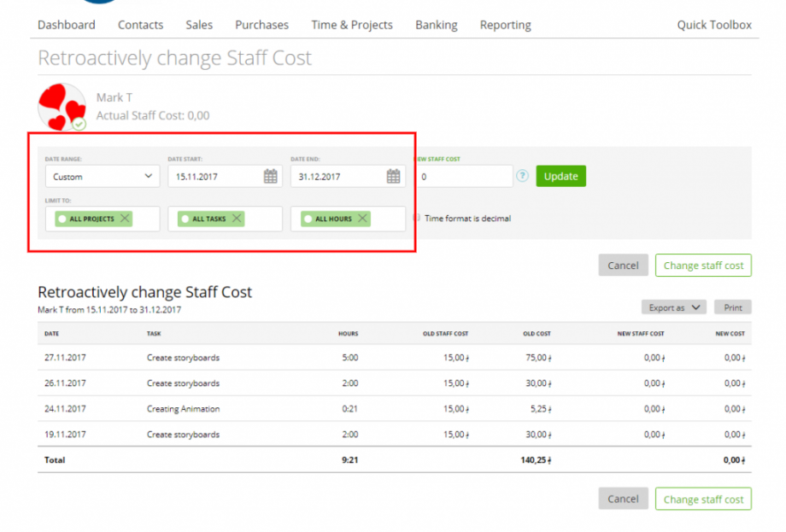
Task: Open the Date Start calendar picker
Action: pos(271,176)
